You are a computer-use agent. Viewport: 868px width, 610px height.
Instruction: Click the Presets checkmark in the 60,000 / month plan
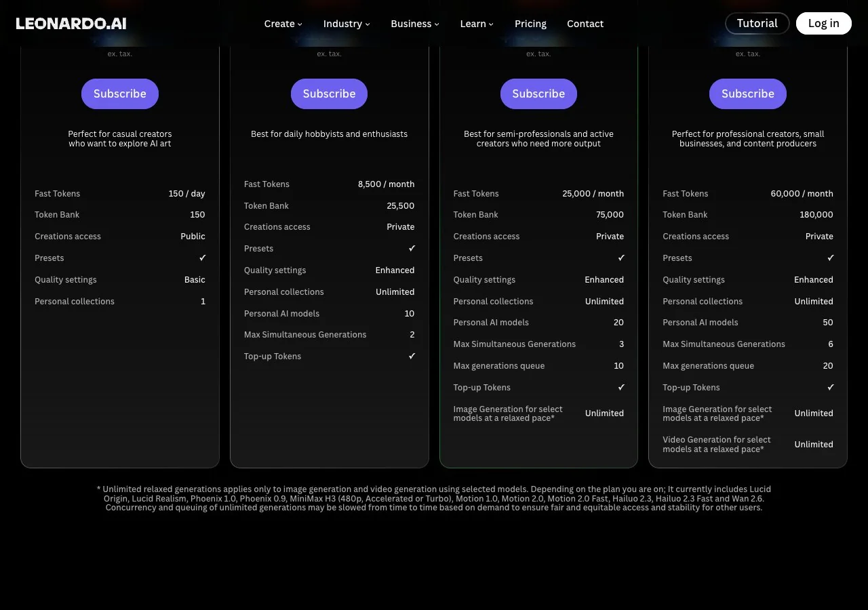pos(831,258)
